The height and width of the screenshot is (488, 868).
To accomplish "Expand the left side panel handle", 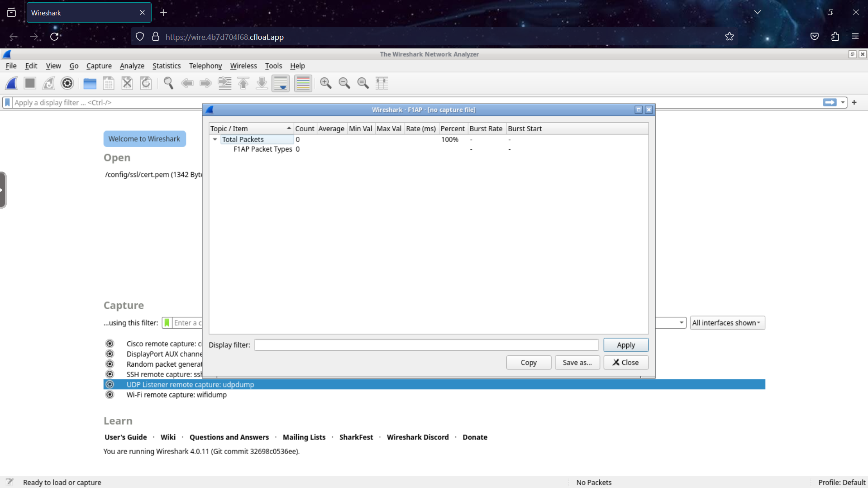I will pos(3,190).
